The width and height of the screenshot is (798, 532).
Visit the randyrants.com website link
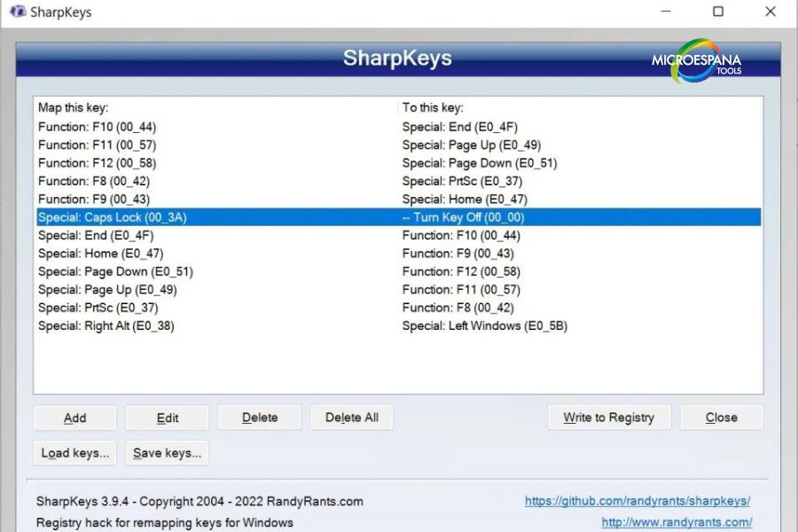(679, 520)
